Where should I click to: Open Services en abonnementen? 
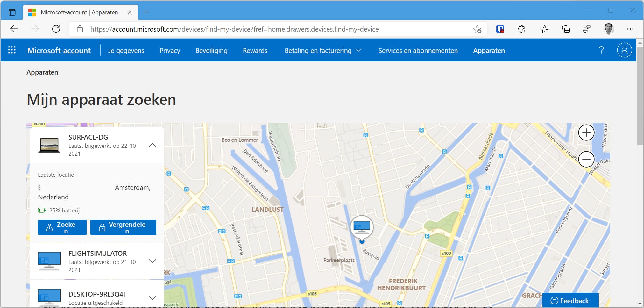click(x=418, y=50)
